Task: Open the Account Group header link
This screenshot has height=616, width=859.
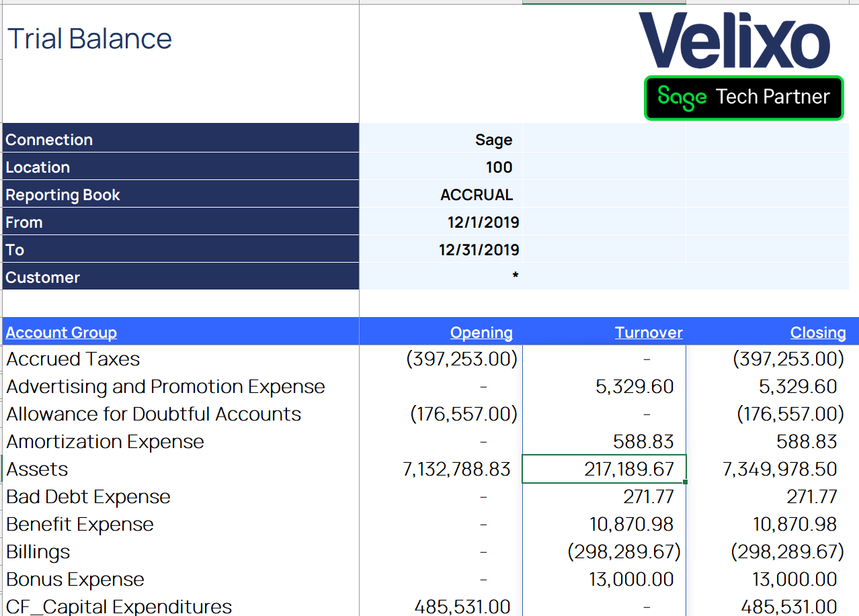Action: (x=61, y=333)
